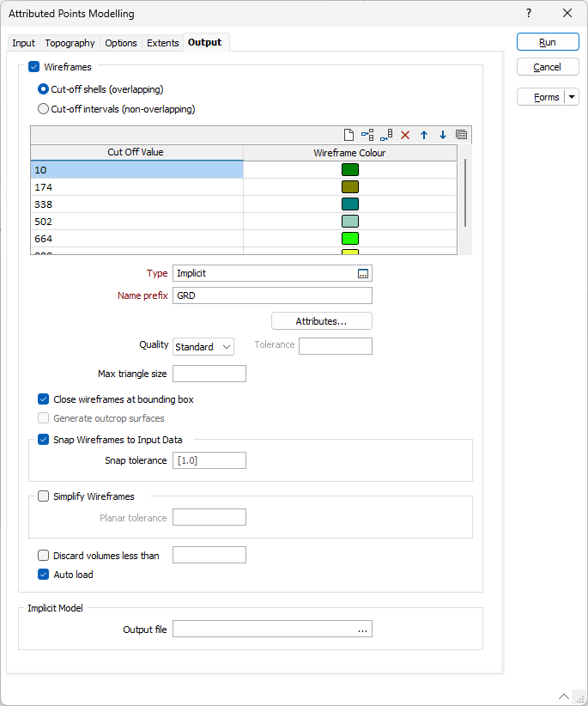Open the Quality dropdown

pos(203,346)
